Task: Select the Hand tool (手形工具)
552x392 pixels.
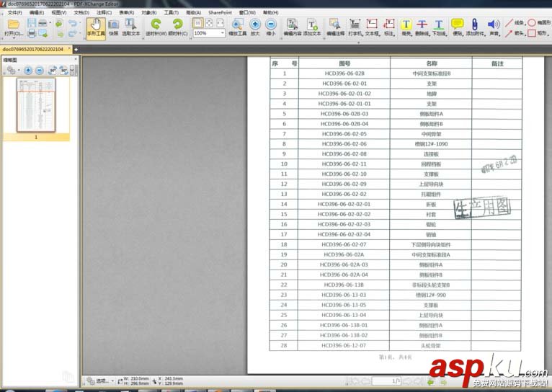Action: point(96,29)
